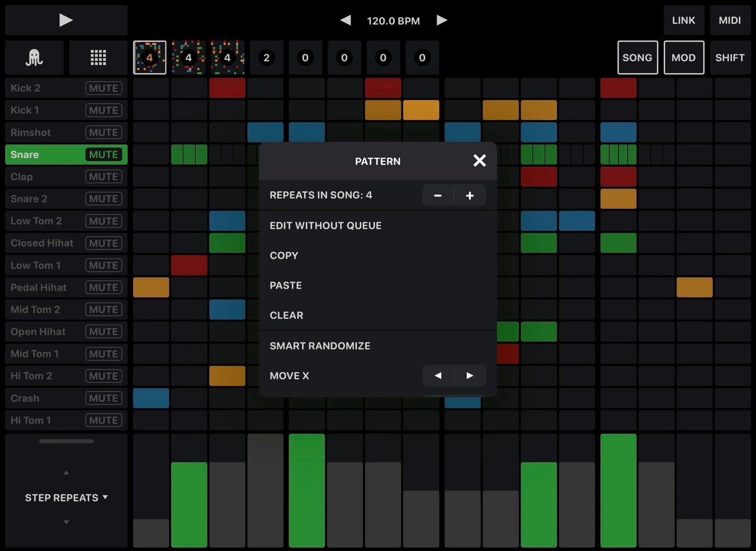Move pattern right with Move X arrow
Screen dimensions: 756x551
(x=470, y=376)
